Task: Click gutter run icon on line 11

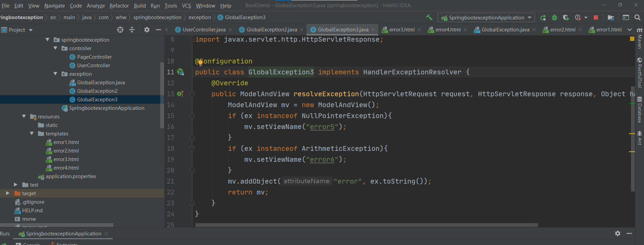Action: coord(181,72)
